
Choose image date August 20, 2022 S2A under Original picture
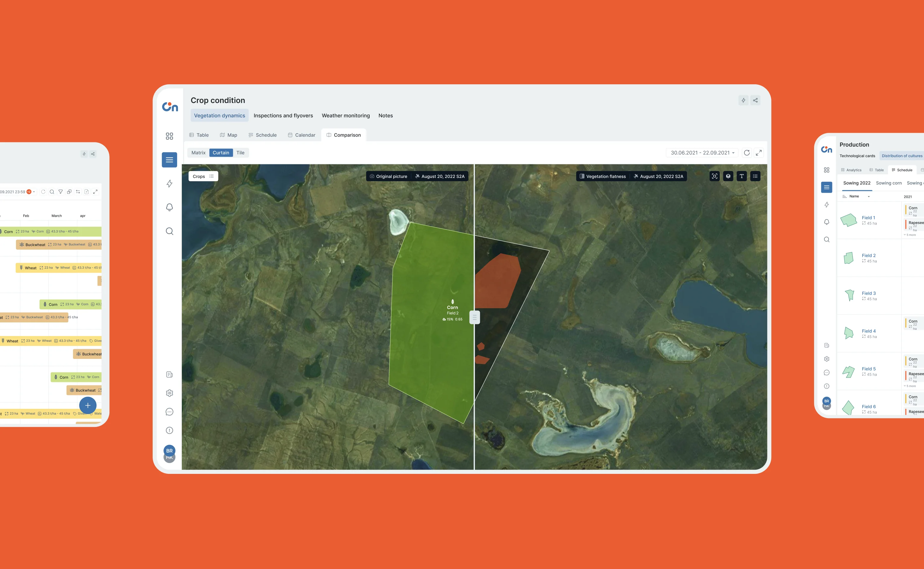[440, 176]
